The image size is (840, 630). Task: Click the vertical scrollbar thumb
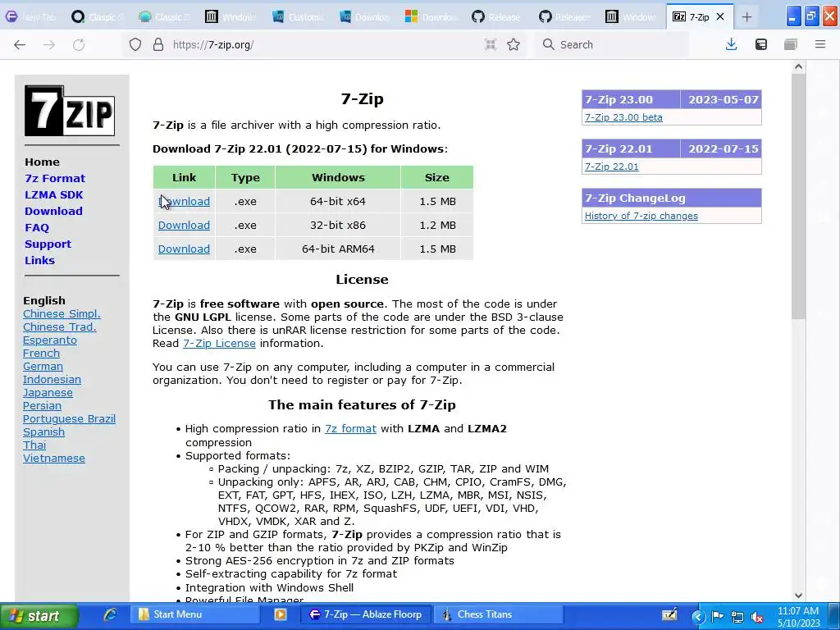(x=798, y=197)
